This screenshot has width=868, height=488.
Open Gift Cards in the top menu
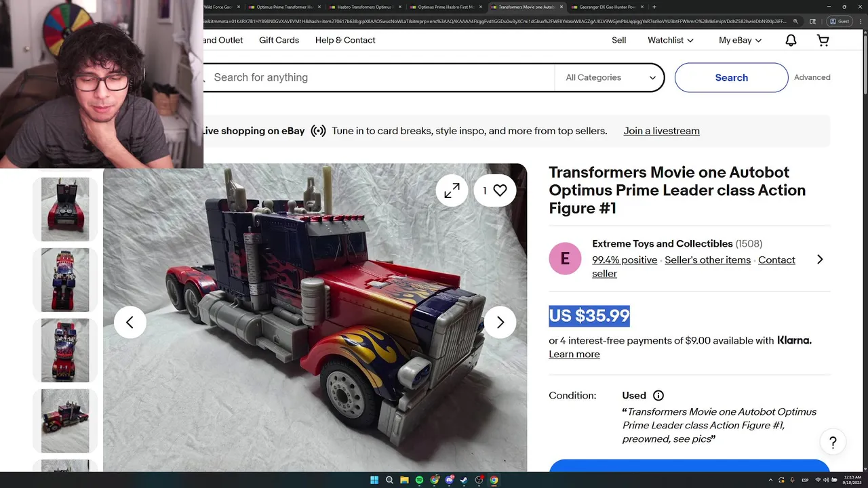click(x=279, y=41)
